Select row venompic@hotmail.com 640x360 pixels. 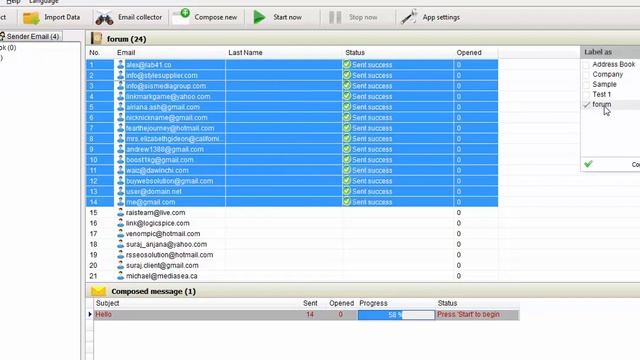pyautogui.click(x=292, y=233)
